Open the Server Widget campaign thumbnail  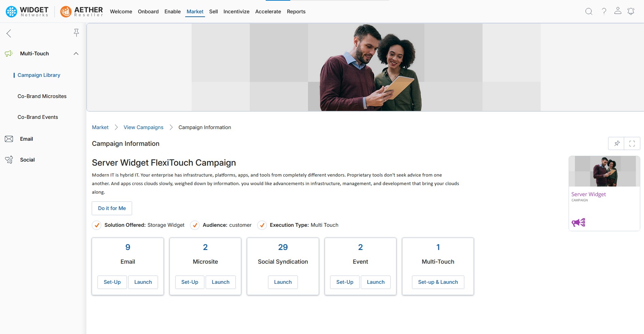604,171
